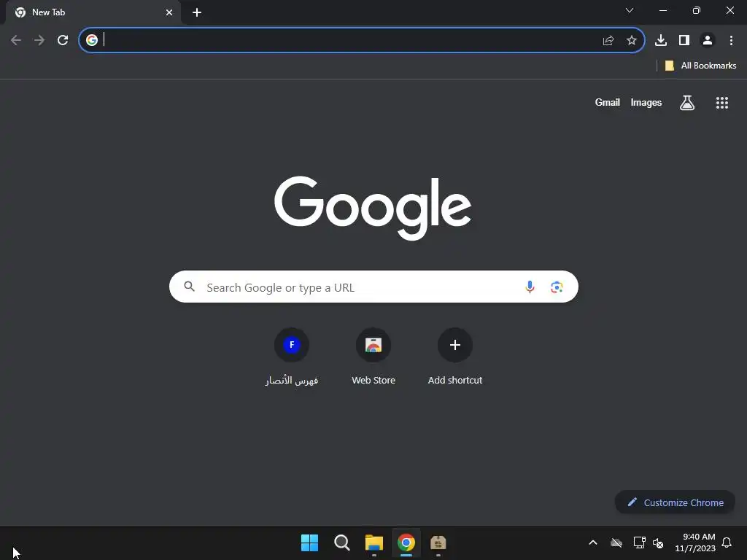Open a new tab with plus button
This screenshot has height=560, width=747.
197,12
